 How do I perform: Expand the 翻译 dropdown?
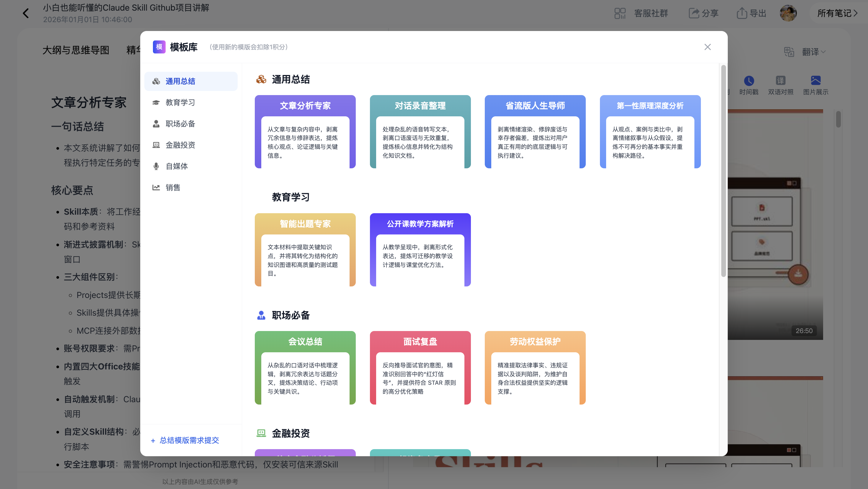tap(814, 52)
